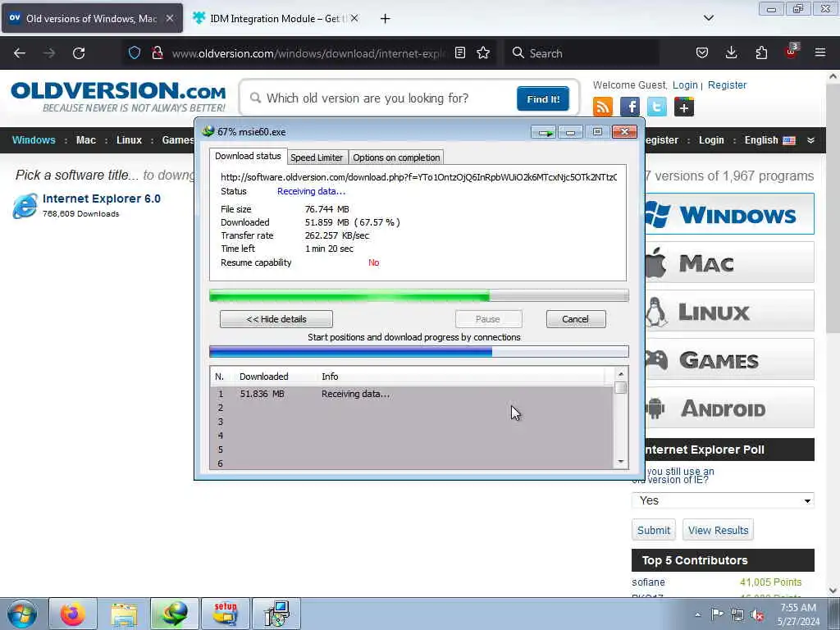840x630 pixels.
Task: Expand the navigation bar chevron after English
Action: (810, 140)
